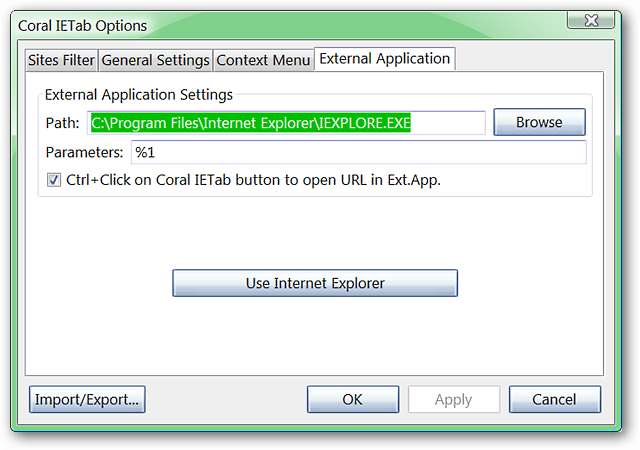The image size is (640, 450).
Task: Click the "Path:" label
Action: tap(62, 123)
